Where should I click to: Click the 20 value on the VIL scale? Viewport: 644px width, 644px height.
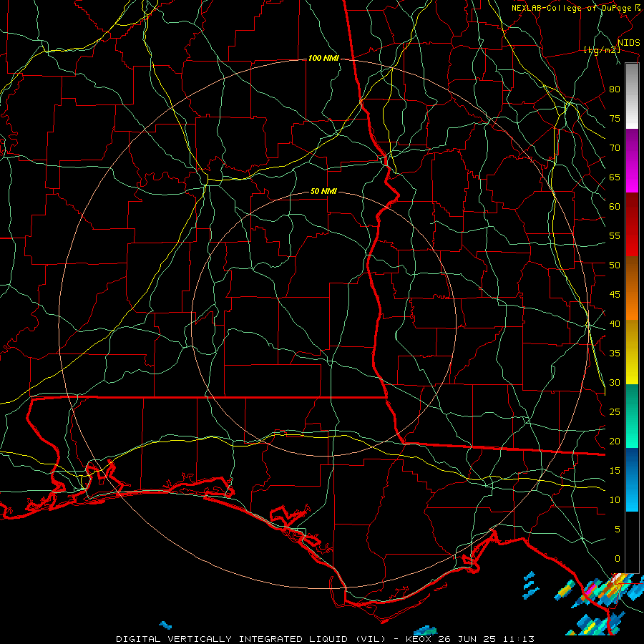point(615,441)
